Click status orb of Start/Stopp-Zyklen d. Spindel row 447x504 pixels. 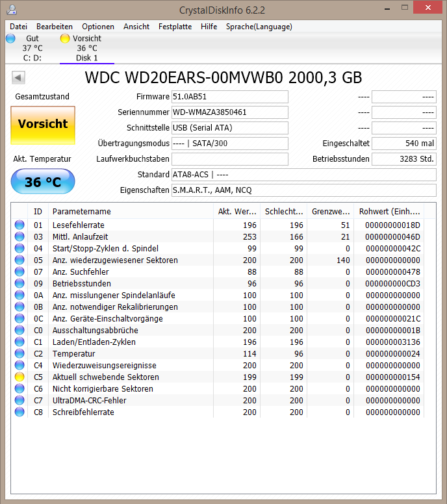[19, 248]
